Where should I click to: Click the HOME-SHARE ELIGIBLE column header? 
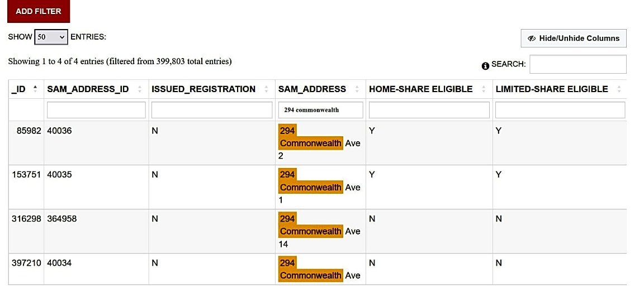click(x=420, y=89)
